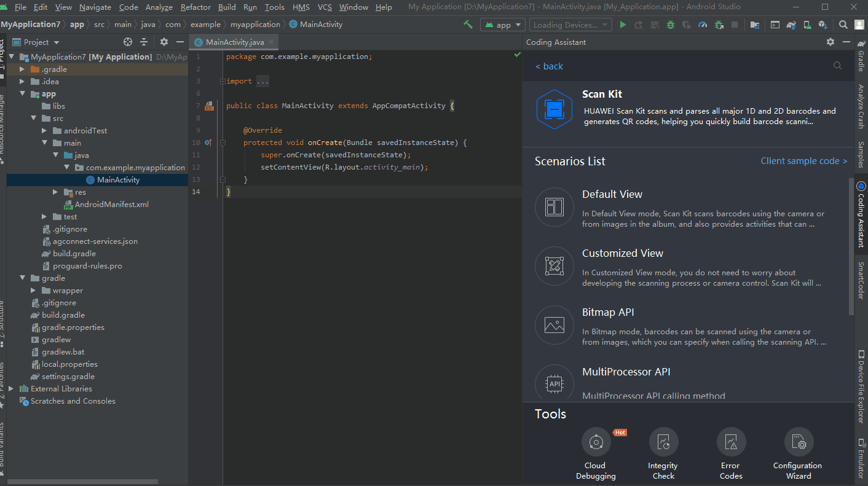868x486 pixels.
Task: Open the Navigate menu
Action: (x=95, y=7)
